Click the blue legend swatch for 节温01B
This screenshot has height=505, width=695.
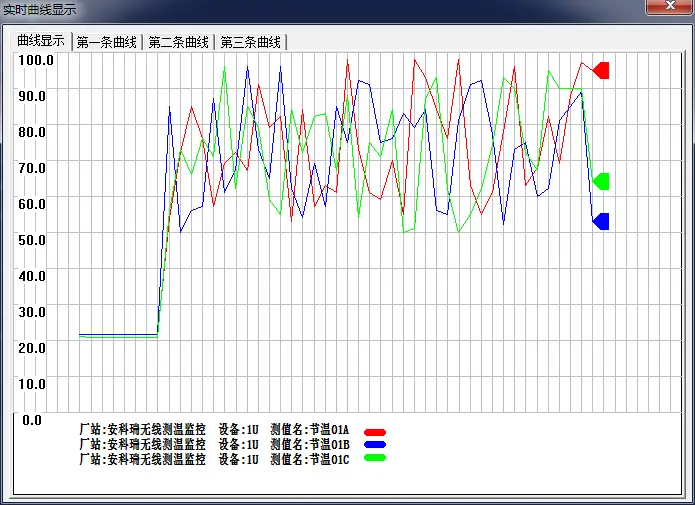click(x=375, y=444)
